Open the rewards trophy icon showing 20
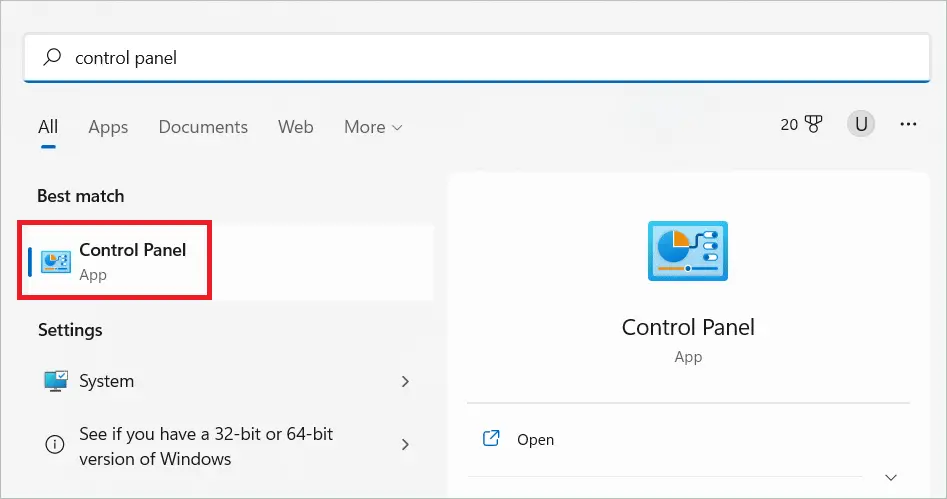Viewport: 947px width, 499px height. 801,124
